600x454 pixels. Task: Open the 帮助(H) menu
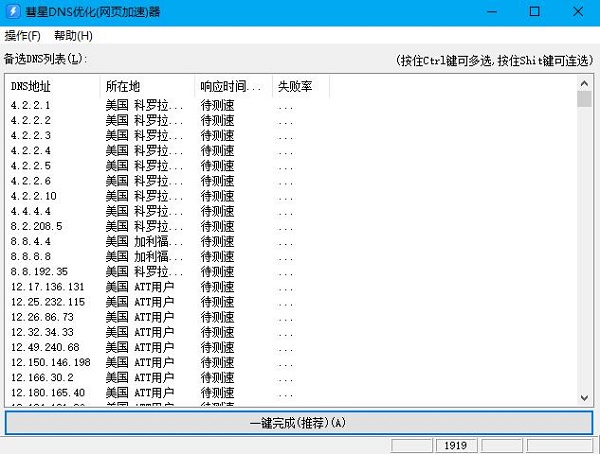pos(73,36)
